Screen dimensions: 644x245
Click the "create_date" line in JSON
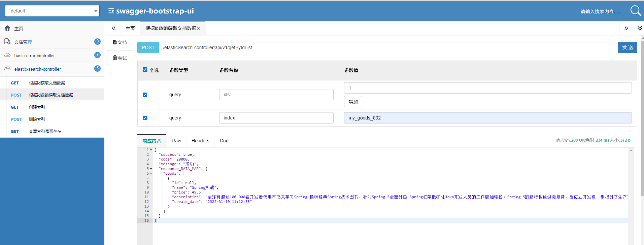(212, 202)
